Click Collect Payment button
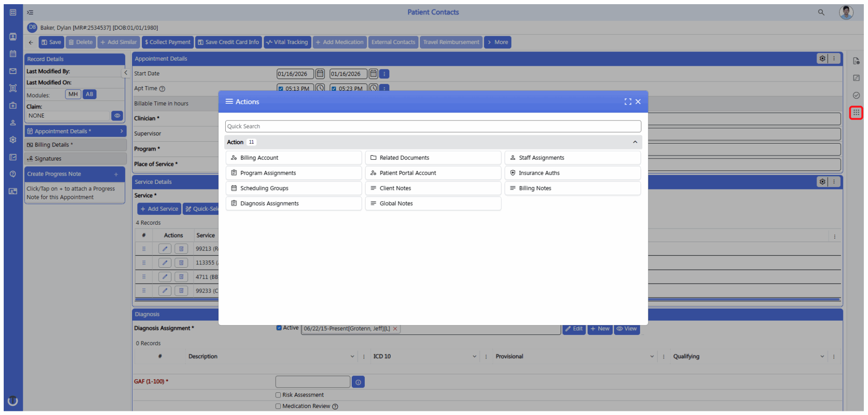The height and width of the screenshot is (415, 868). (167, 42)
